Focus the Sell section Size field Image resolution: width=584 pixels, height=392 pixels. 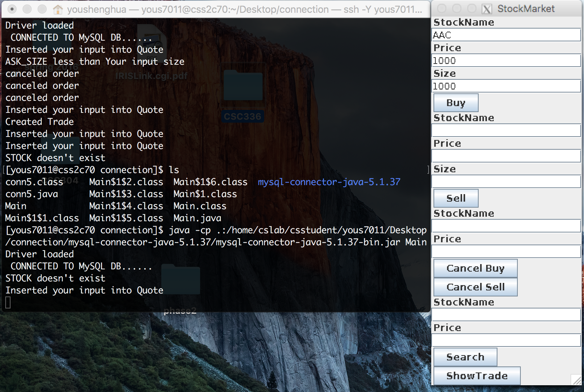(506, 182)
